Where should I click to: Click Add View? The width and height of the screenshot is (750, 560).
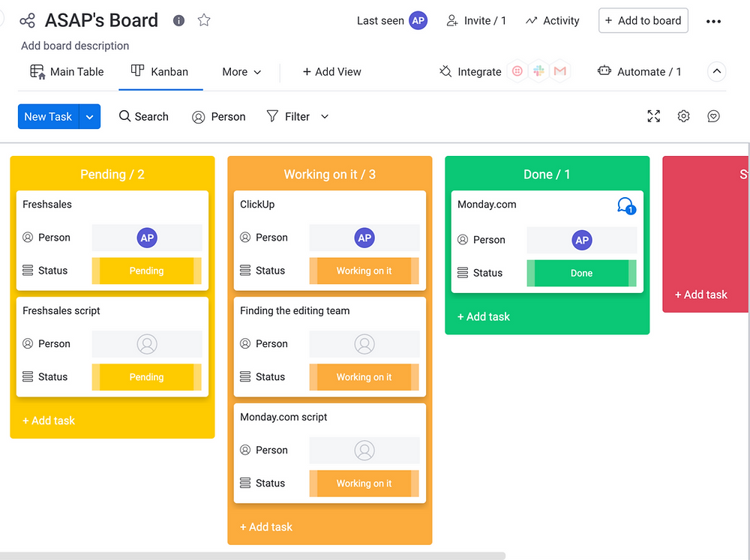[332, 72]
